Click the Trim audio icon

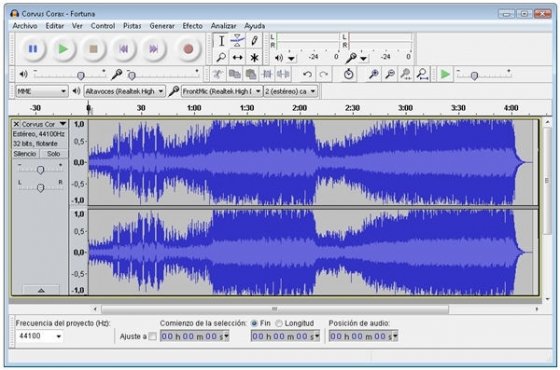[267, 74]
